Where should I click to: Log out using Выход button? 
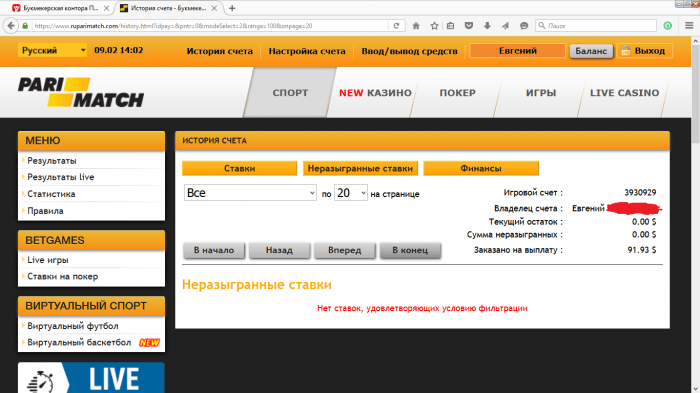tap(645, 51)
